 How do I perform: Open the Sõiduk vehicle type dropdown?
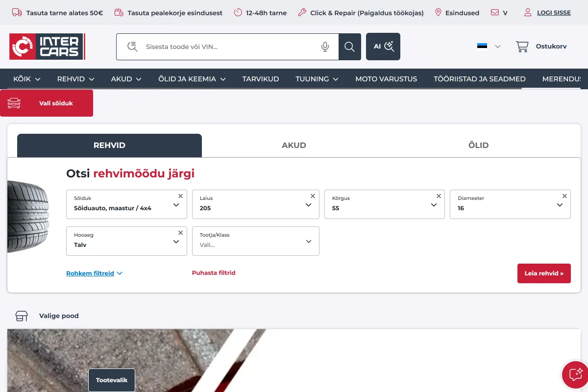pos(126,204)
